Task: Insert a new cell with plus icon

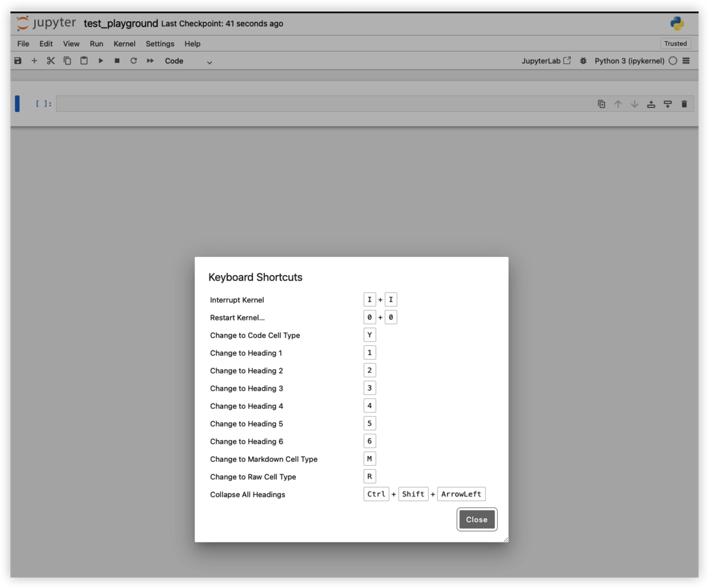Action: 34,61
